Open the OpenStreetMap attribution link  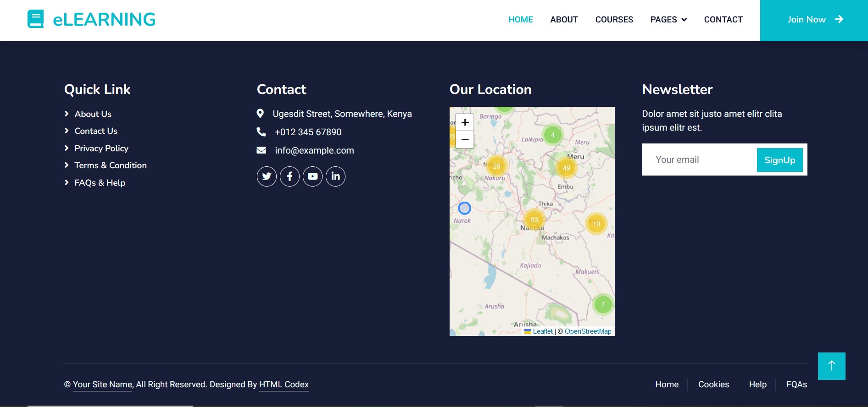[x=588, y=331]
